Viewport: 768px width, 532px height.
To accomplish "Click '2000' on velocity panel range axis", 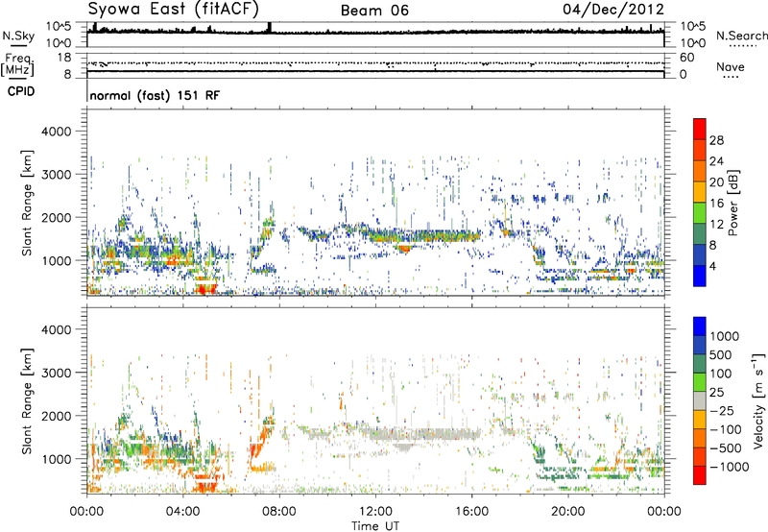I will coord(56,416).
